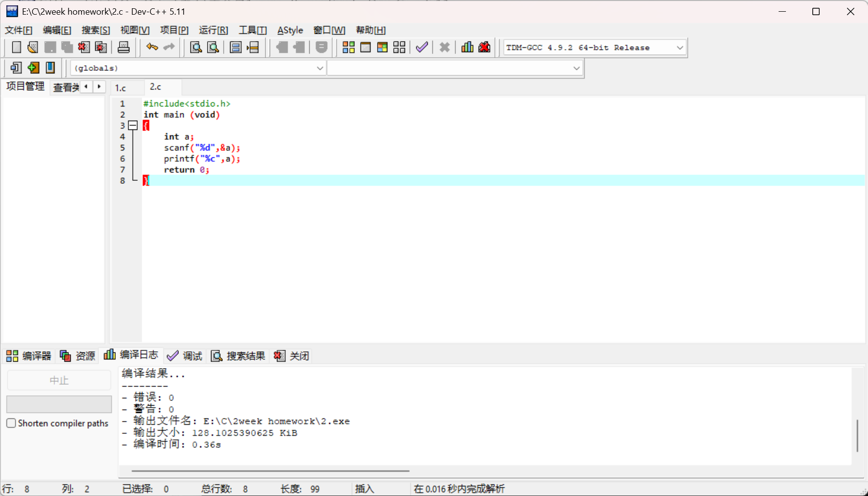Open the 视图[V] menu
This screenshot has width=868, height=496.
coord(135,30)
